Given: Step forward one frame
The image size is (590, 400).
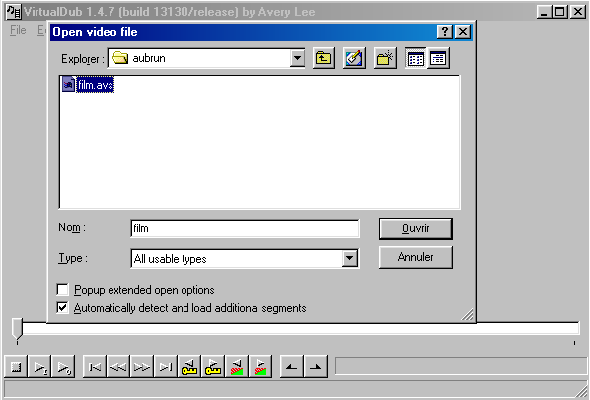Looking at the screenshot, I should tap(141, 367).
